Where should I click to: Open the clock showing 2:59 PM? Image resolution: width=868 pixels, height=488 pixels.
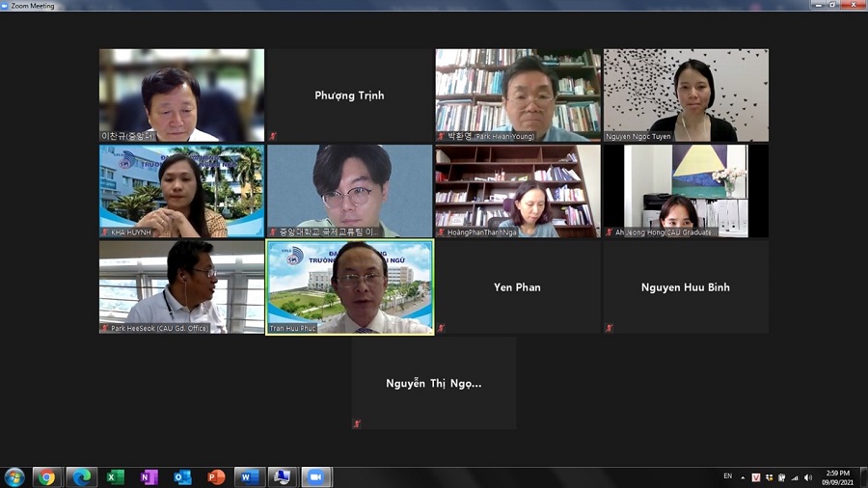(x=835, y=477)
